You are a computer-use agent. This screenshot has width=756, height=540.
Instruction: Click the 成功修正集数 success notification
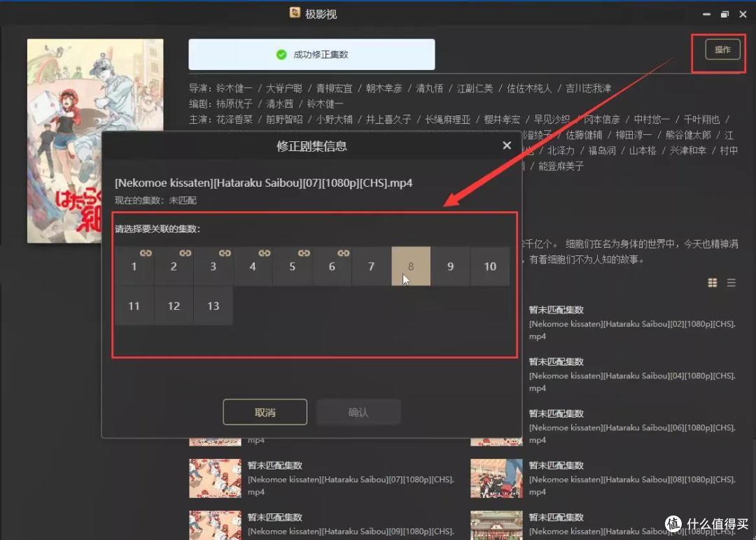coord(312,55)
